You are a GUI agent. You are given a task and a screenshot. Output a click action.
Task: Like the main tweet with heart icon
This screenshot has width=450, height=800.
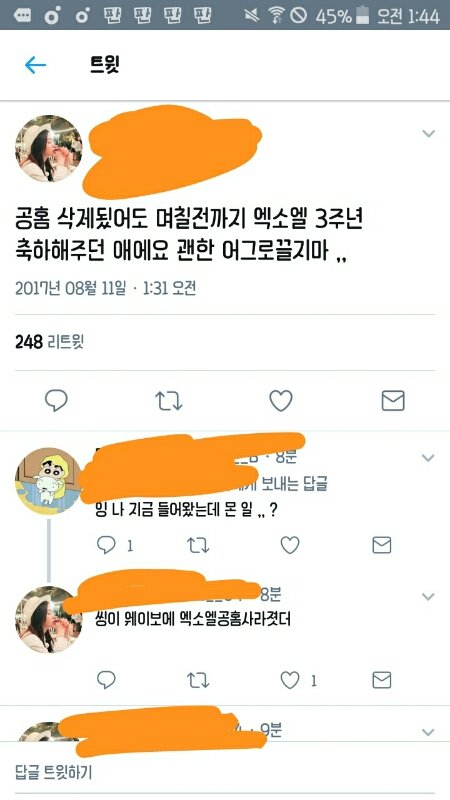point(281,401)
